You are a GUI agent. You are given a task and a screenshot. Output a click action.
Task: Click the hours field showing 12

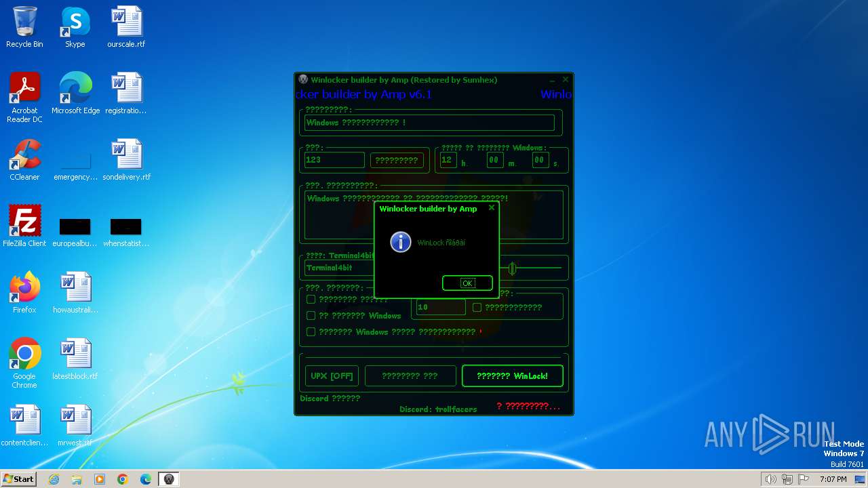(448, 160)
